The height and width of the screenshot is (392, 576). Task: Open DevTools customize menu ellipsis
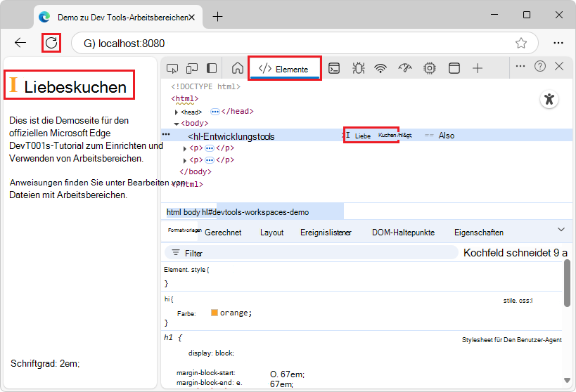[x=520, y=67]
